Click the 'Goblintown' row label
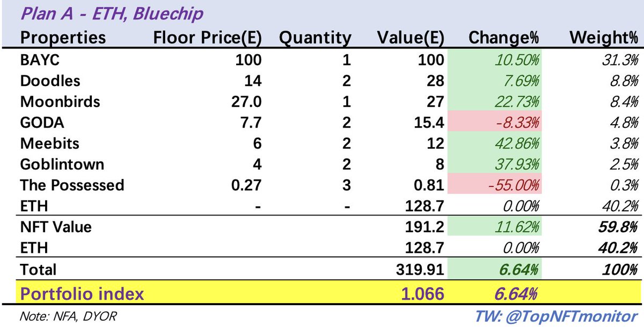 click(62, 164)
